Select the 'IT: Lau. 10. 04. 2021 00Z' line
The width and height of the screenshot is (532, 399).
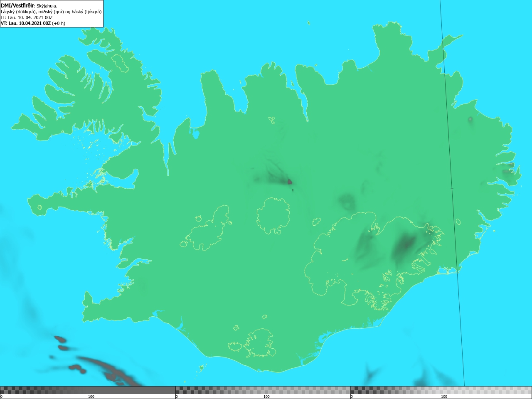coord(27,17)
